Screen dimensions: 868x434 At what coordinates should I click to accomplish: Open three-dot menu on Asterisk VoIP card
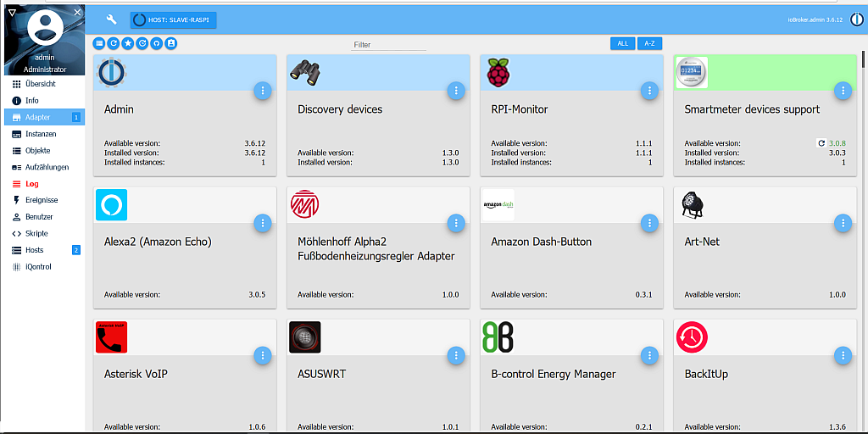coord(263,355)
